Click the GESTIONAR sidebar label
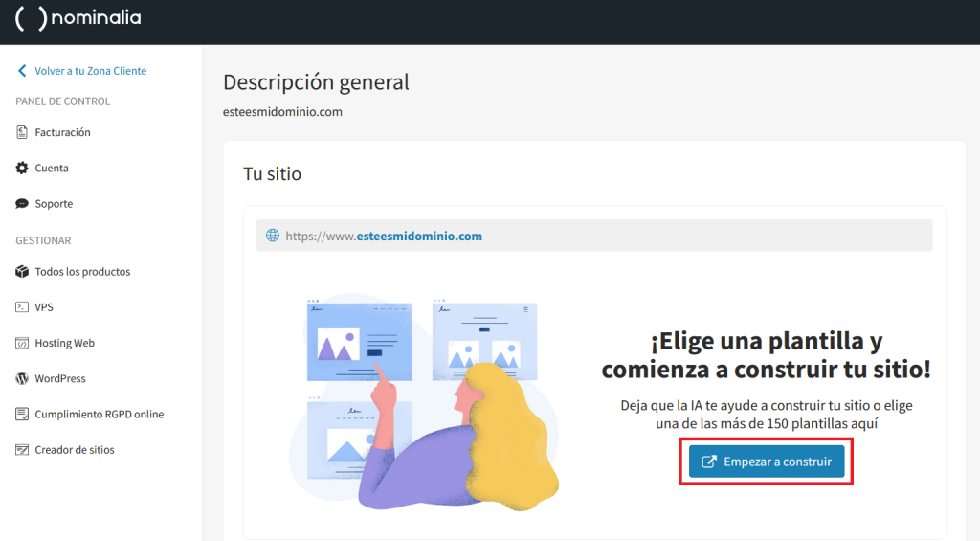The width and height of the screenshot is (980, 541). coord(43,240)
